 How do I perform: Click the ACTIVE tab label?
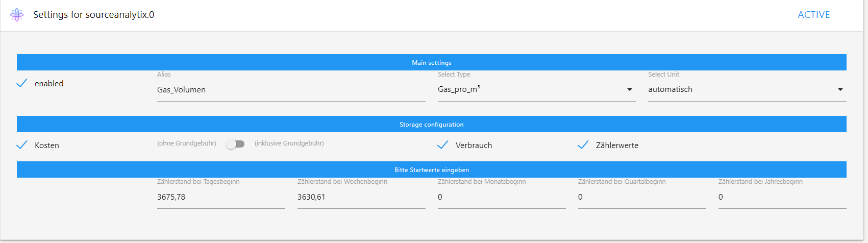point(813,15)
